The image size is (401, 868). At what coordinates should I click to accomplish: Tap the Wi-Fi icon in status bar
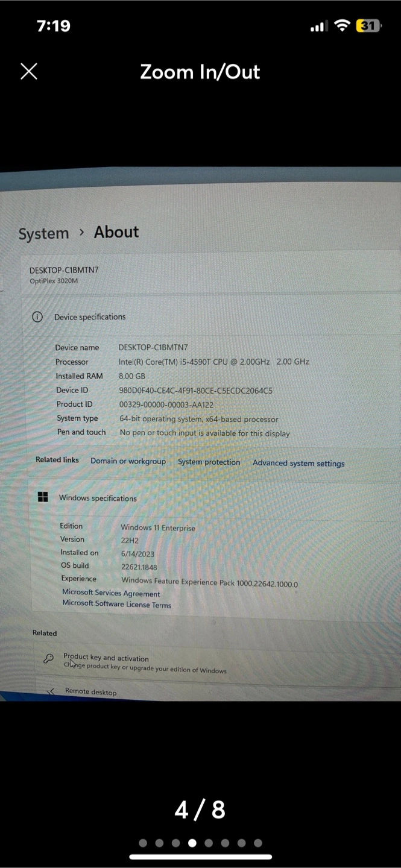pyautogui.click(x=343, y=26)
